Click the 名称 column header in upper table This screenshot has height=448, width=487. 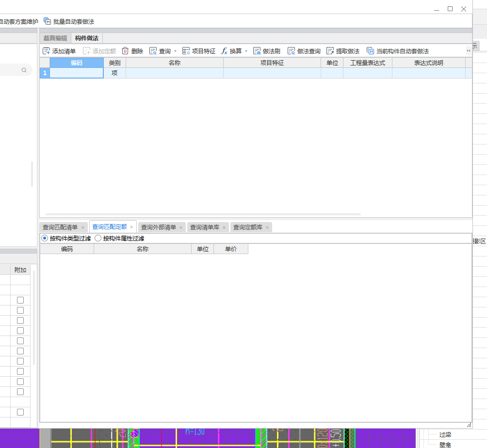click(x=175, y=63)
